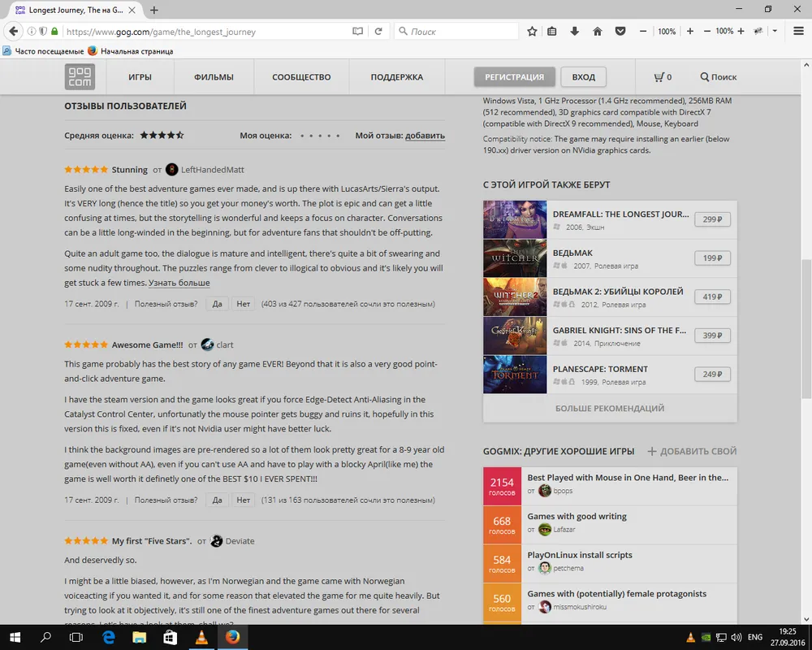Click the 399 ₽ Gabriel Knight price button

click(713, 336)
